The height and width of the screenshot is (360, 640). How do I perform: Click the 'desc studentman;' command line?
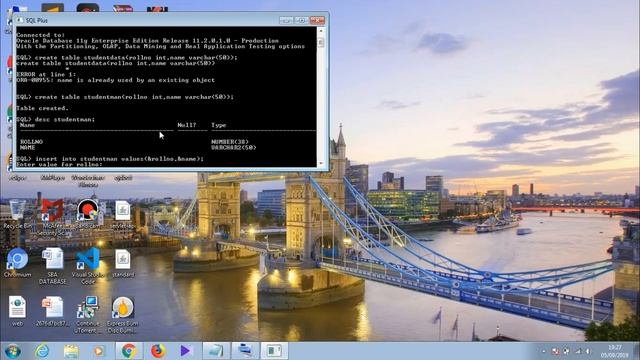coord(56,119)
